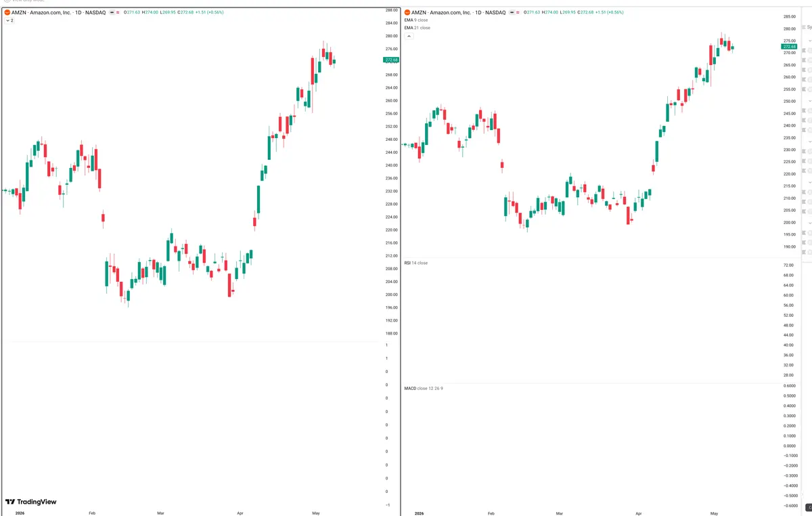Click the red lines icon in right chart header
Screen dimensions: 812x516
tap(519, 12)
